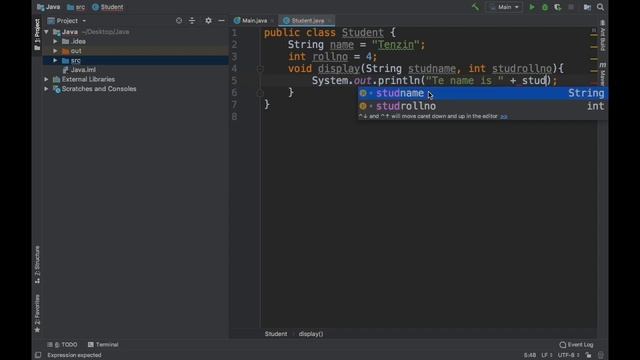Image resolution: width=640 pixels, height=360 pixels.
Task: Click the completion popup hint link
Action: tap(504, 116)
